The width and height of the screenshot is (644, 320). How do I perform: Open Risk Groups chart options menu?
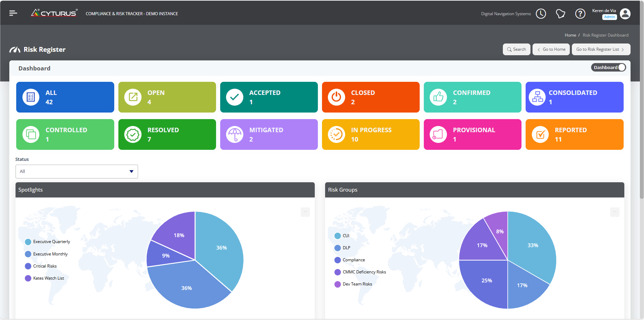click(615, 212)
